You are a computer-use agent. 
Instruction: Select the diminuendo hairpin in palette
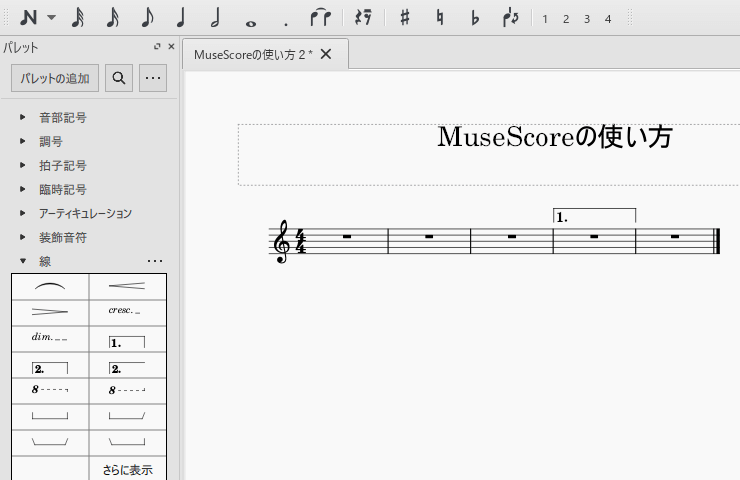tap(50, 312)
